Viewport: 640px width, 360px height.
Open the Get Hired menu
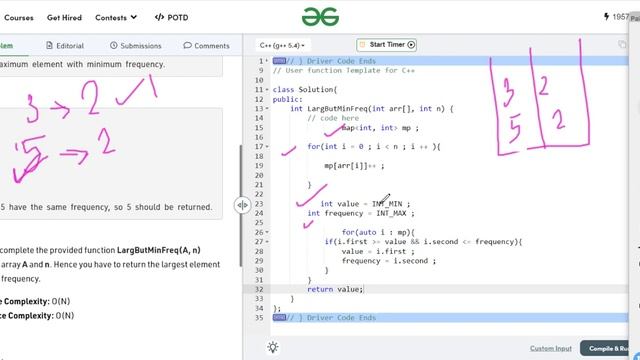click(x=64, y=18)
